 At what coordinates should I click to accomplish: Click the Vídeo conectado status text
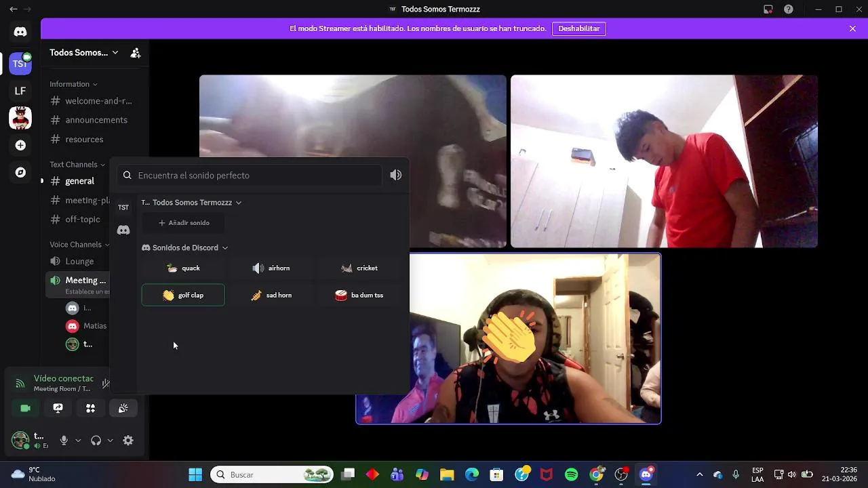point(64,378)
